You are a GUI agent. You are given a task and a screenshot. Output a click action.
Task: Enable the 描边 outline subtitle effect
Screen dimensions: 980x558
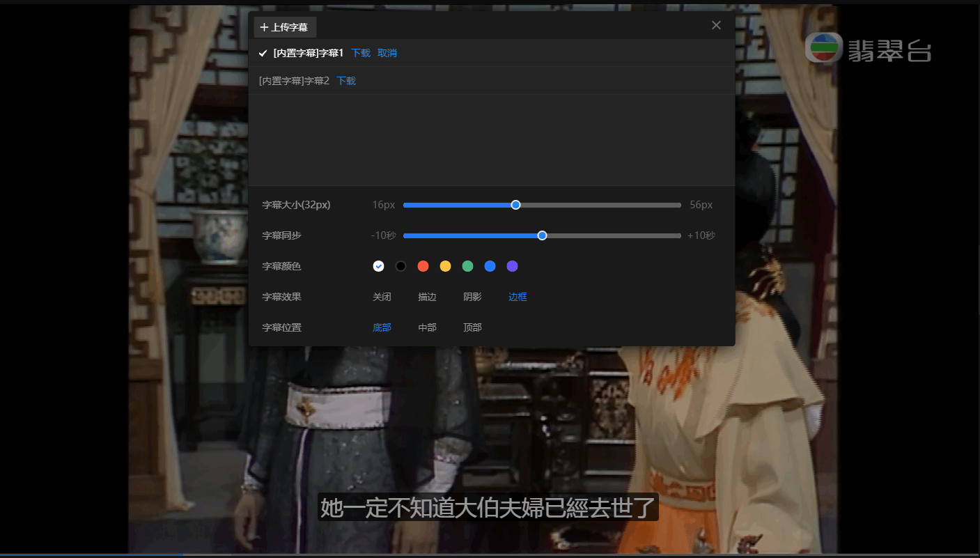(427, 297)
